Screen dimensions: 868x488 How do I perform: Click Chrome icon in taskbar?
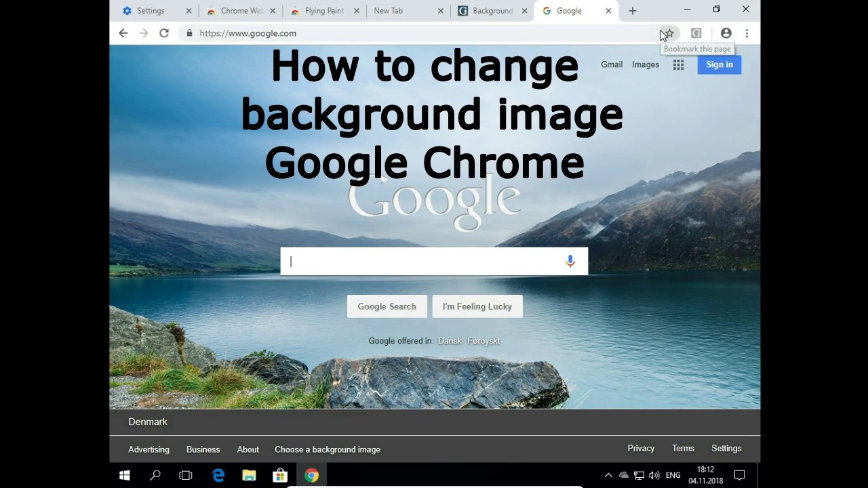[311, 476]
